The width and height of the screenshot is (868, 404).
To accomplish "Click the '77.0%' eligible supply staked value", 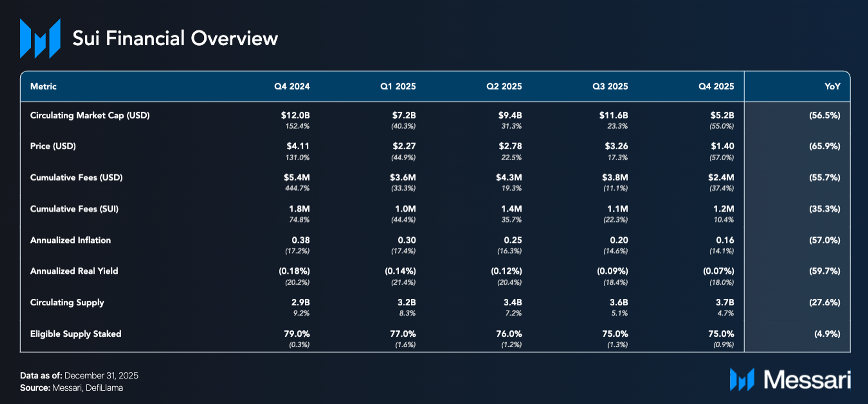I will coord(403,334).
